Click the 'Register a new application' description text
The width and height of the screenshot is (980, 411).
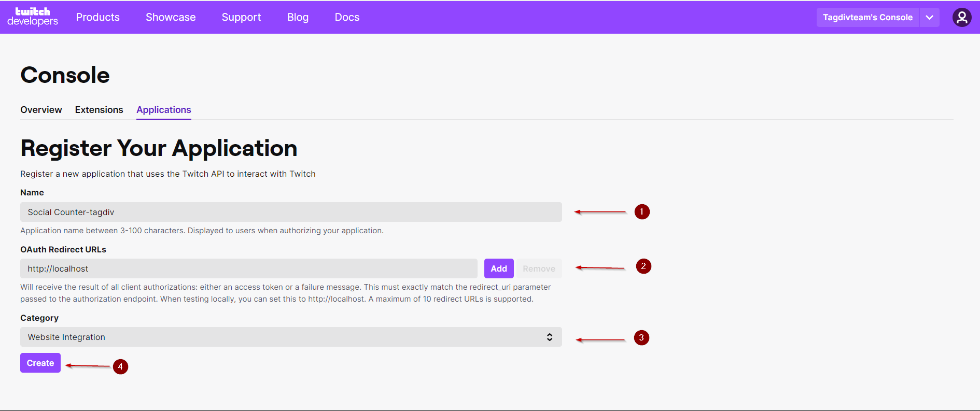(168, 174)
